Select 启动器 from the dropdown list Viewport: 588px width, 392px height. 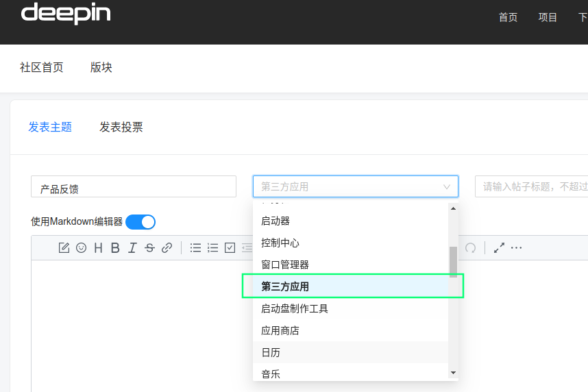pos(351,221)
